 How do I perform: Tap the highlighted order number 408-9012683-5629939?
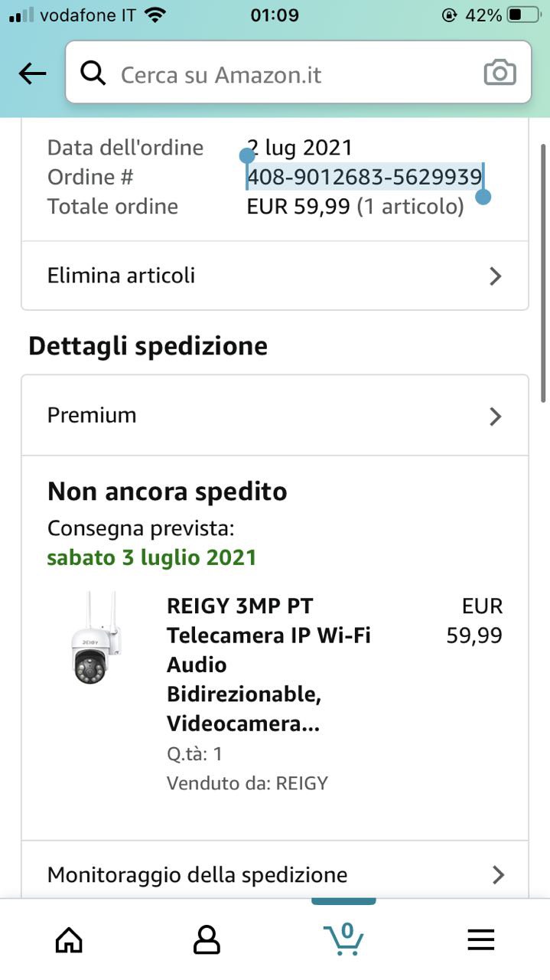364,177
